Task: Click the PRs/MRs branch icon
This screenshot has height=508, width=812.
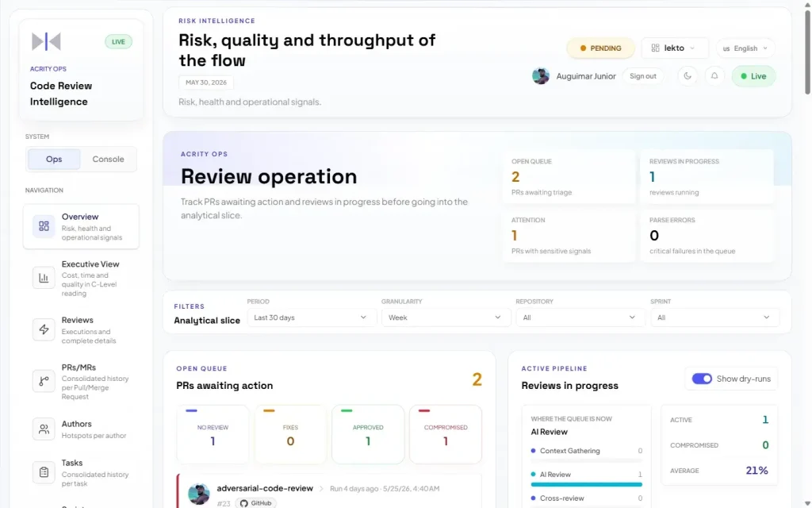Action: pos(44,381)
